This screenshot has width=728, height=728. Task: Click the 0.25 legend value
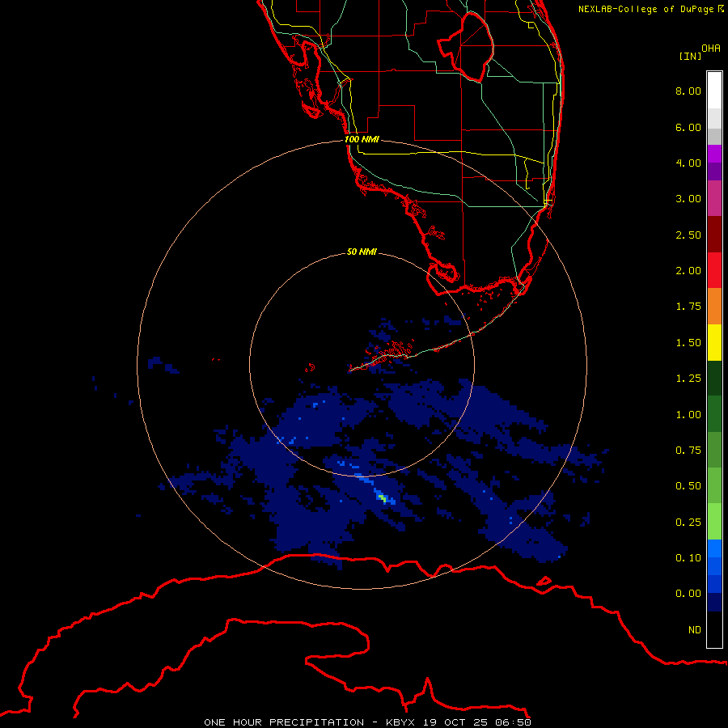click(688, 523)
